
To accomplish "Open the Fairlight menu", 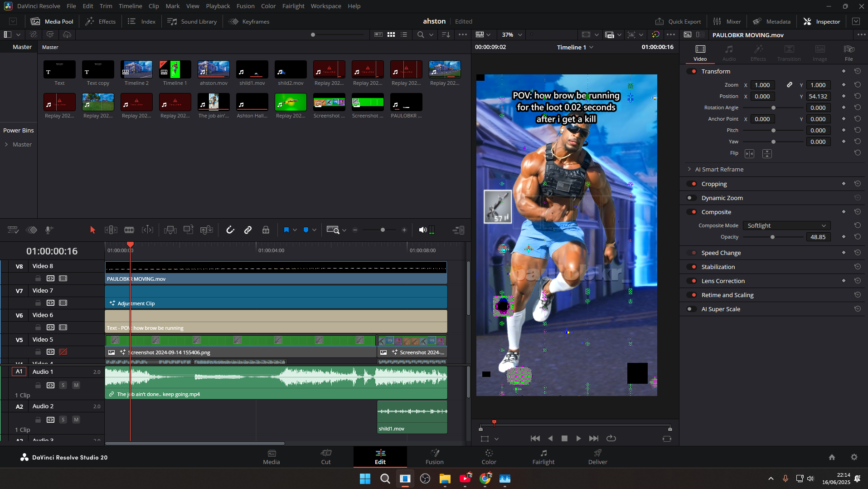I will click(x=293, y=6).
